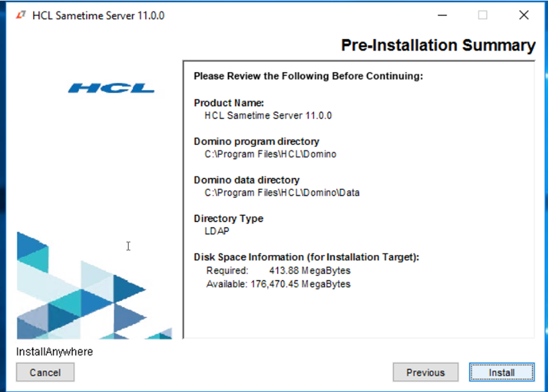Image resolution: width=548 pixels, height=392 pixels.
Task: Click the window title text HCL Sametime Server 11.0.0
Action: (x=98, y=15)
